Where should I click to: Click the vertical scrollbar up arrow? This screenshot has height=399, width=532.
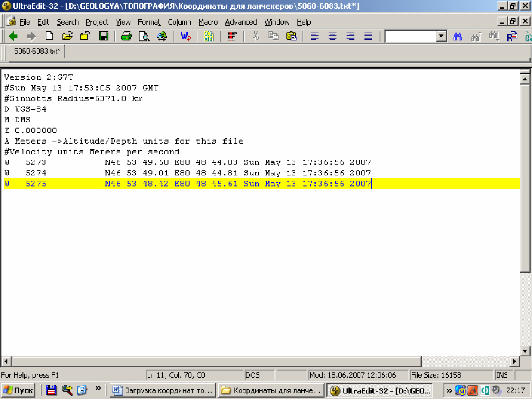pyautogui.click(x=525, y=79)
